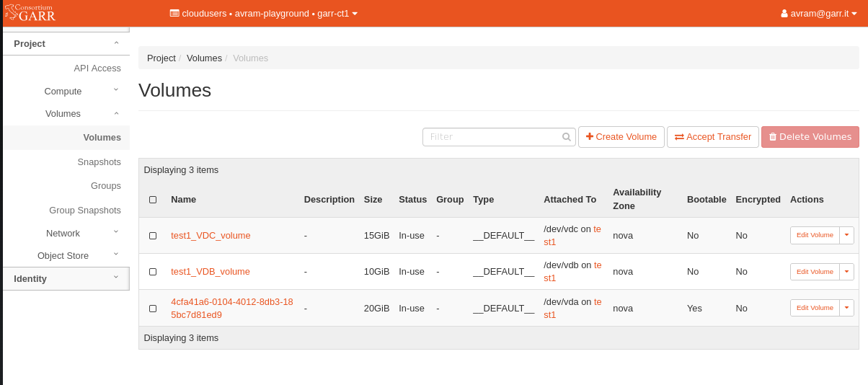Click Edit Volume for test1_VDC_volume

coord(815,236)
